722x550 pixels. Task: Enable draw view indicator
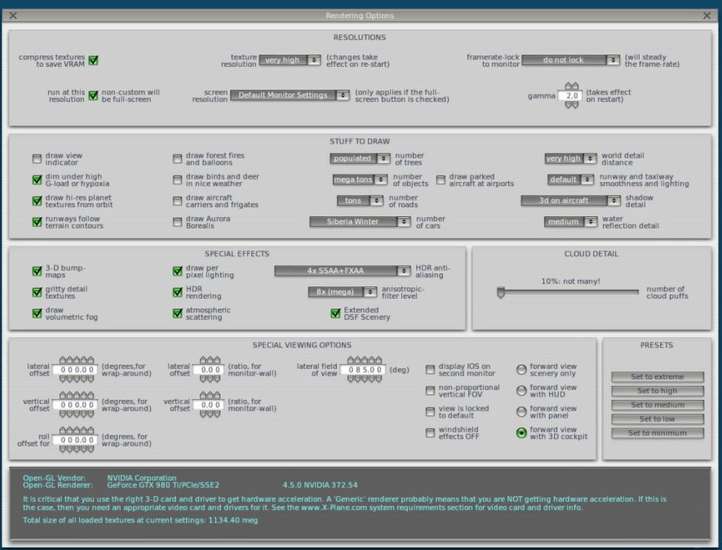pyautogui.click(x=37, y=159)
